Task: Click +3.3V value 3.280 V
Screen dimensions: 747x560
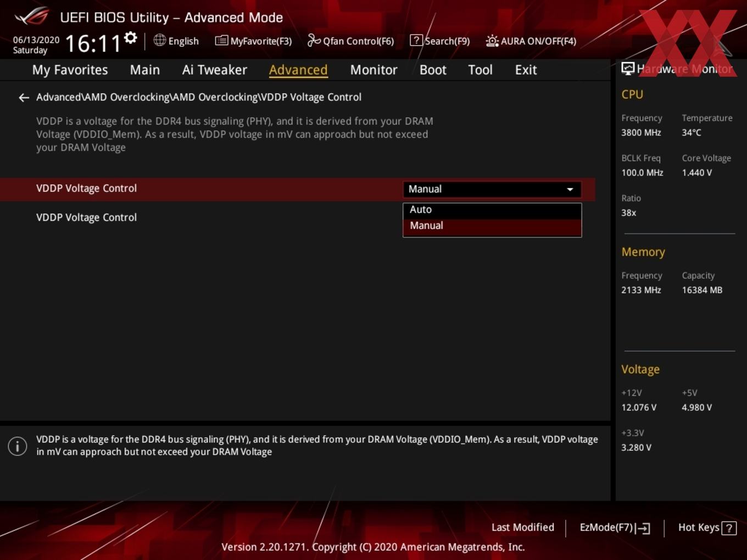Action: pyautogui.click(x=636, y=448)
